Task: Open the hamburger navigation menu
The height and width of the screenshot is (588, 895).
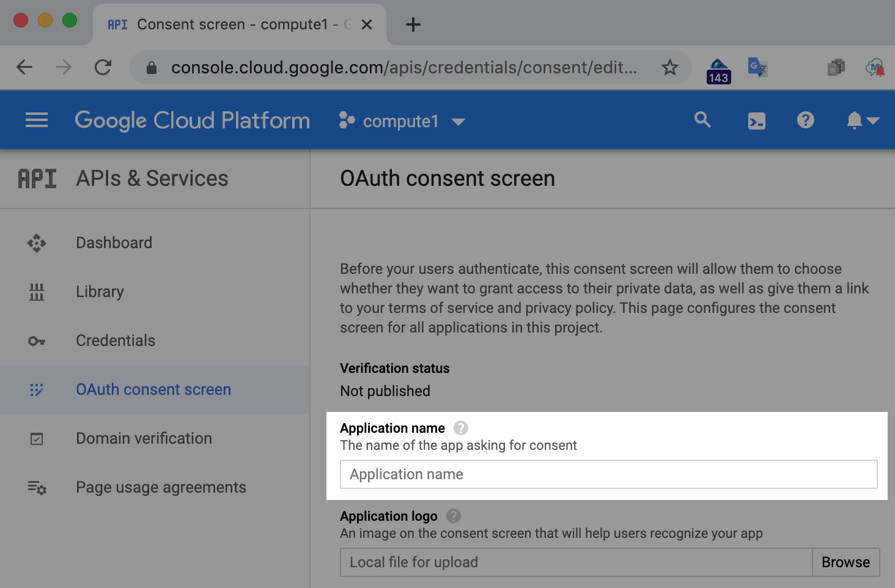Action: [x=37, y=120]
